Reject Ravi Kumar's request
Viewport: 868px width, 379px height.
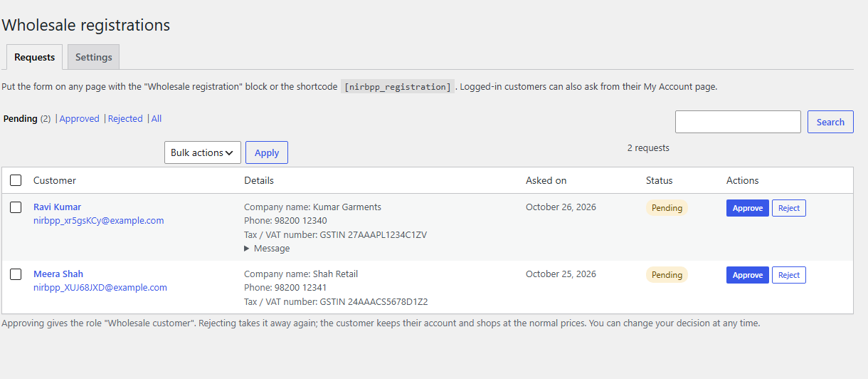789,208
